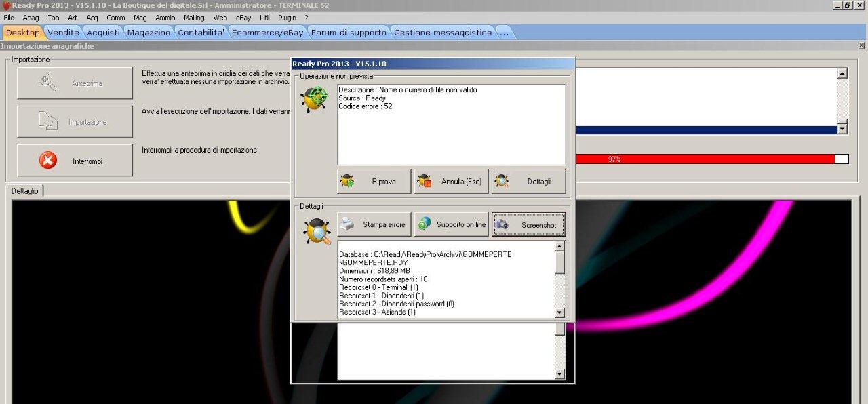This screenshot has height=404, width=868.
Task: Open error details with the Dettagli button
Action: pos(528,181)
